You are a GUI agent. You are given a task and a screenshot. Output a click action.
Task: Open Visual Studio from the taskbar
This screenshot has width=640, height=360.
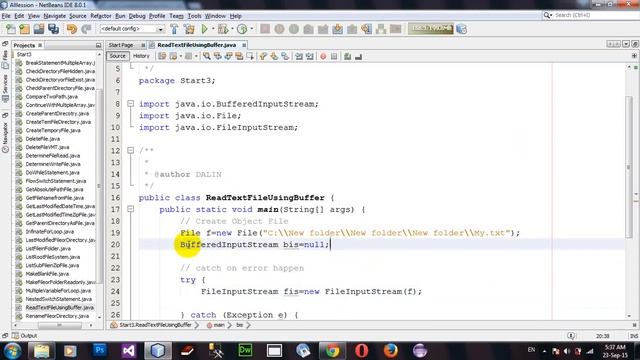128,350
